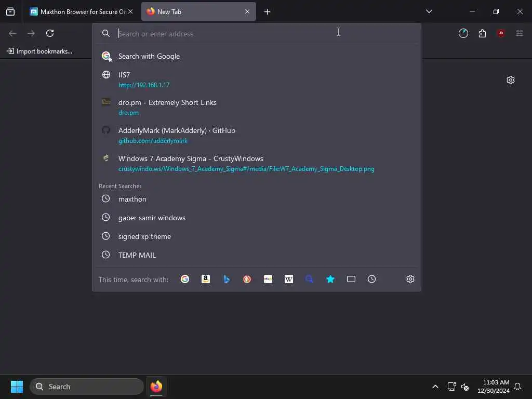Search this time with DuckDuckGo icon
Screen dimensions: 532x399
pyautogui.click(x=247, y=279)
